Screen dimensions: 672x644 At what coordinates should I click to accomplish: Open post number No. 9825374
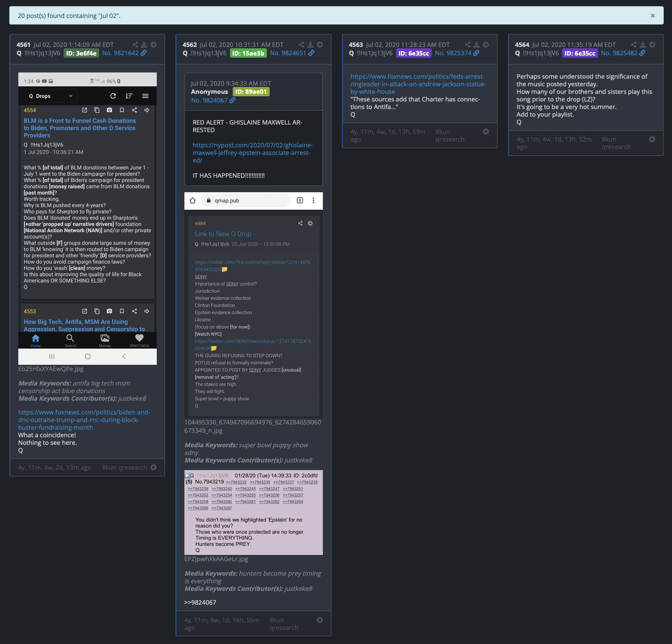tap(453, 53)
